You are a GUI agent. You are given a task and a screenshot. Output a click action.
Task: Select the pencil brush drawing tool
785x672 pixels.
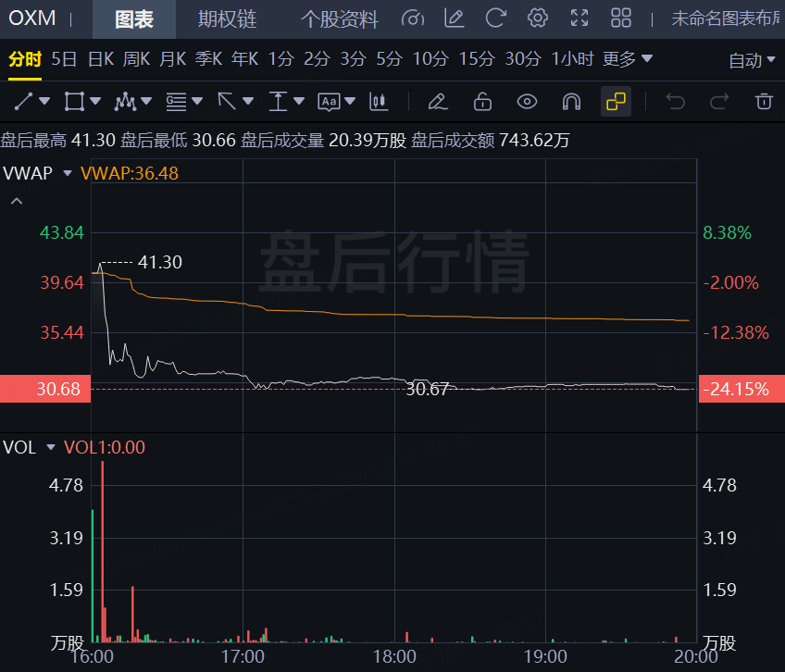438,101
